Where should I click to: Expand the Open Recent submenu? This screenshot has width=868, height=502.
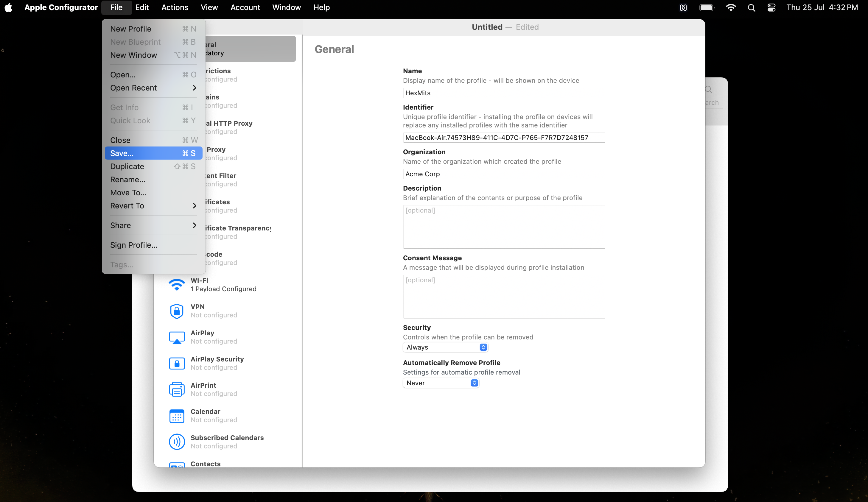(153, 88)
